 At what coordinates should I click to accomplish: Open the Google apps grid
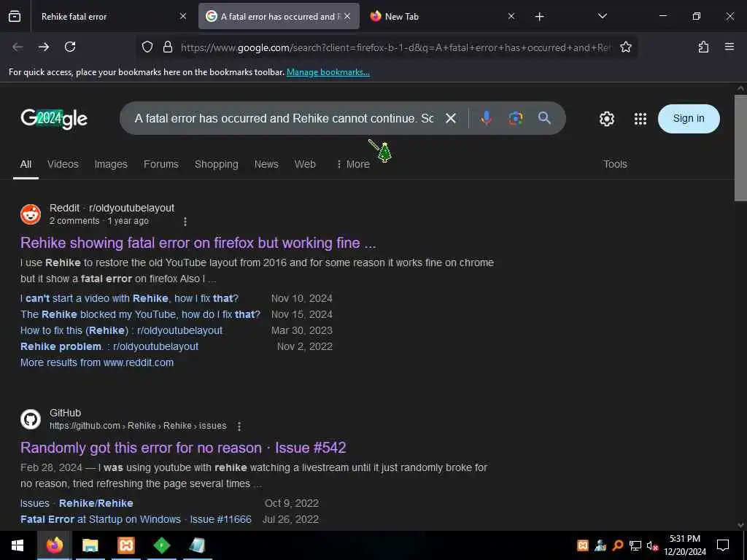[640, 119]
